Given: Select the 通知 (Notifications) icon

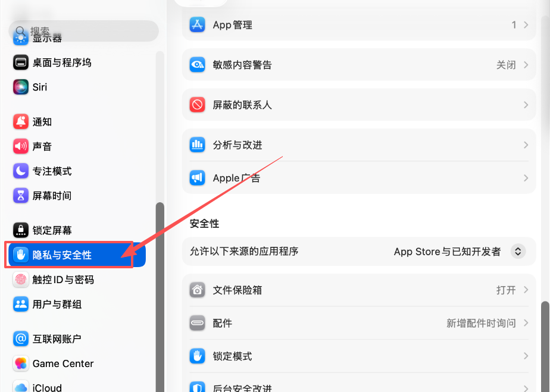Looking at the screenshot, I should tap(21, 121).
